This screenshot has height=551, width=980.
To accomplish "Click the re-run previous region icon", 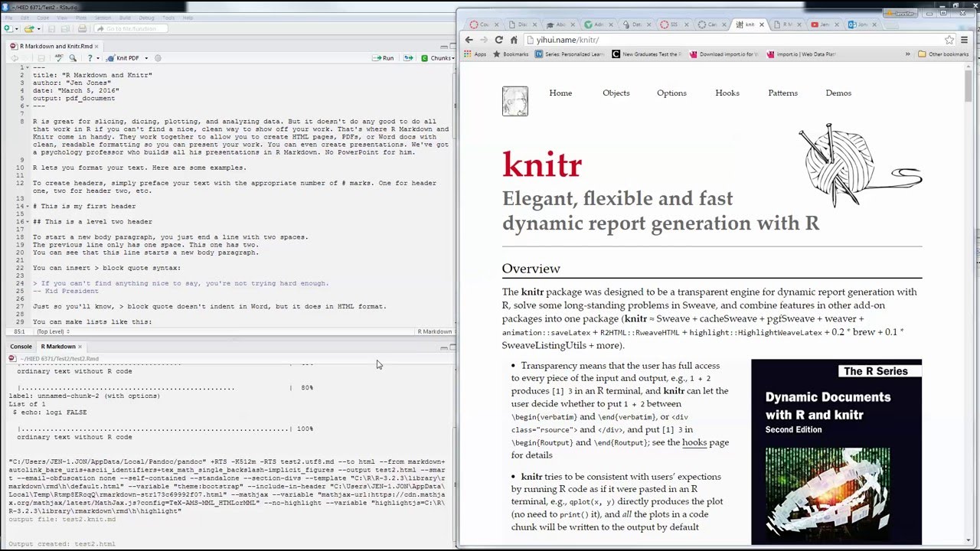I will click(408, 58).
